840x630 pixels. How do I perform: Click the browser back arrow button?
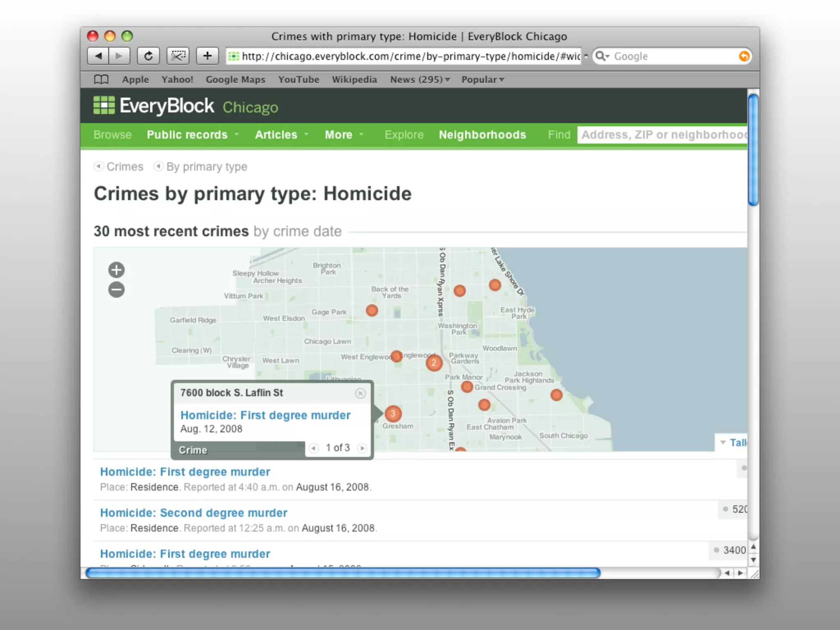[x=98, y=56]
